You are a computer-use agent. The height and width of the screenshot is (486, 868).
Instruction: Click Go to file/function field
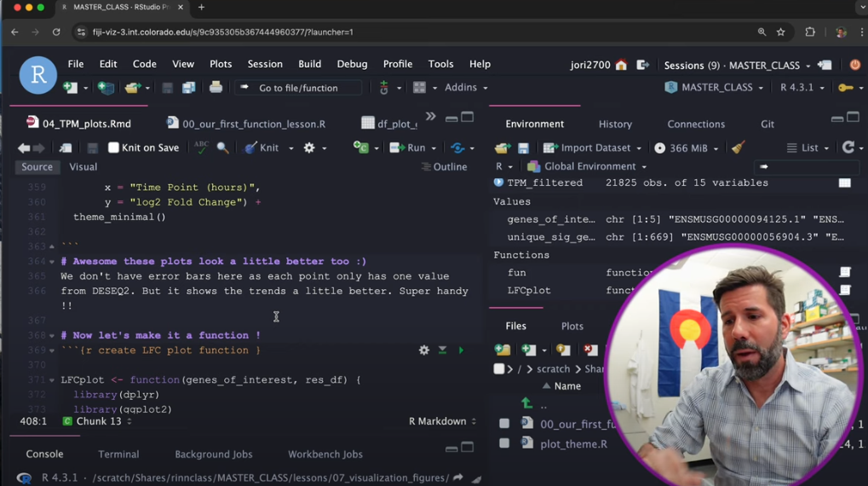coord(298,88)
